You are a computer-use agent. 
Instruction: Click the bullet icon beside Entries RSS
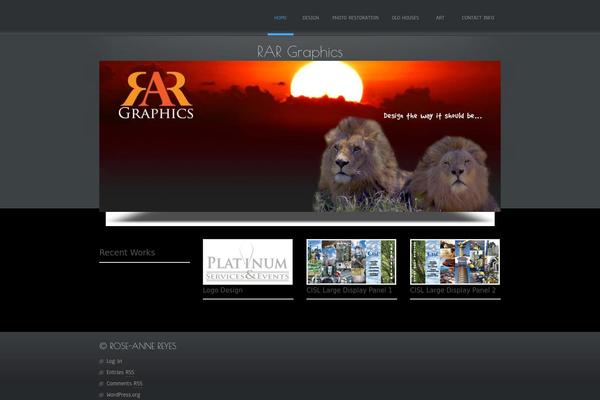(x=101, y=372)
